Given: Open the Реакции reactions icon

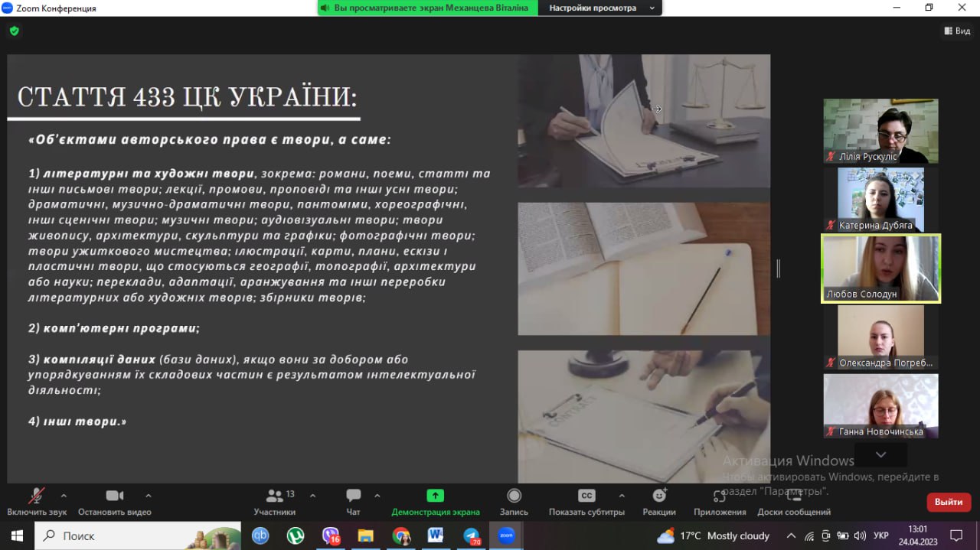Looking at the screenshot, I should pyautogui.click(x=659, y=496).
